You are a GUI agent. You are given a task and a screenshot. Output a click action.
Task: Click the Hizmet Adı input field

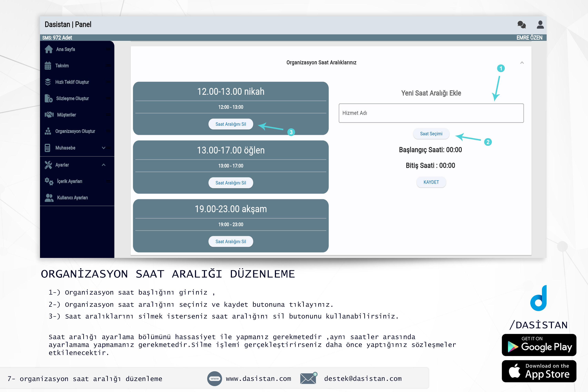431,113
